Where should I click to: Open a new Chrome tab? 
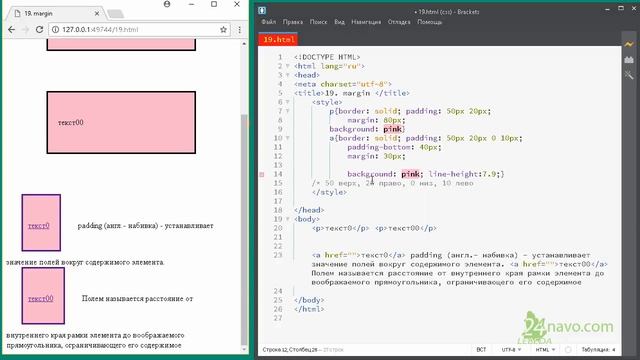coord(116,14)
